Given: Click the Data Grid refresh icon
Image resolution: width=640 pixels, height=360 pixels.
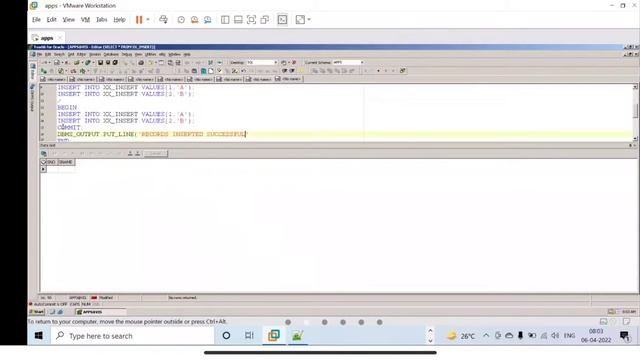Looking at the screenshot, I should [x=44, y=153].
